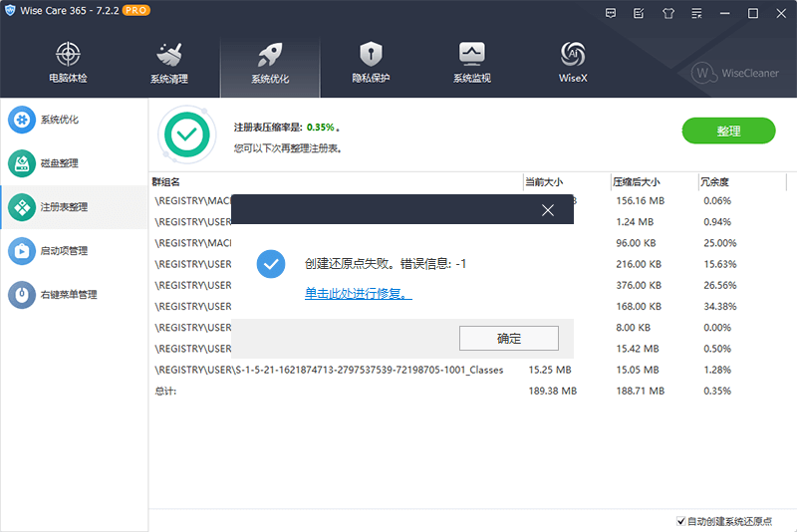
Task: Open the 系统监视 system monitor section
Action: [x=471, y=63]
